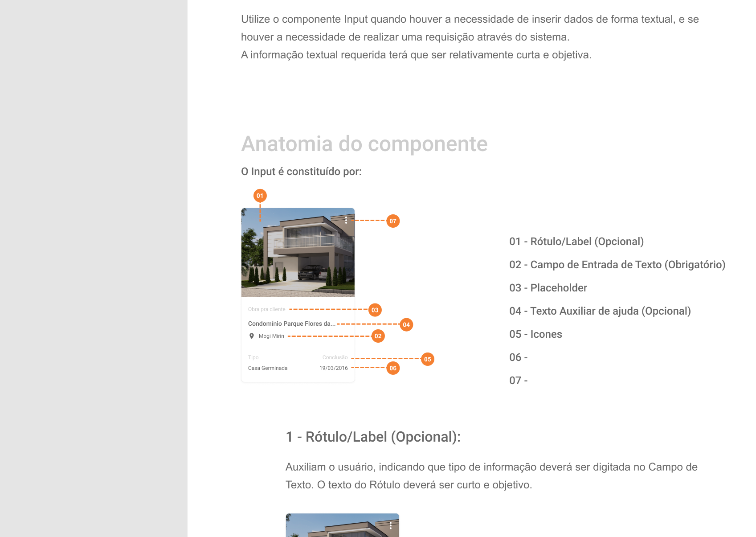The width and height of the screenshot is (756, 537).
Task: Click the paragraph starting 'Auxiliam o usuário'
Action: [492, 476]
